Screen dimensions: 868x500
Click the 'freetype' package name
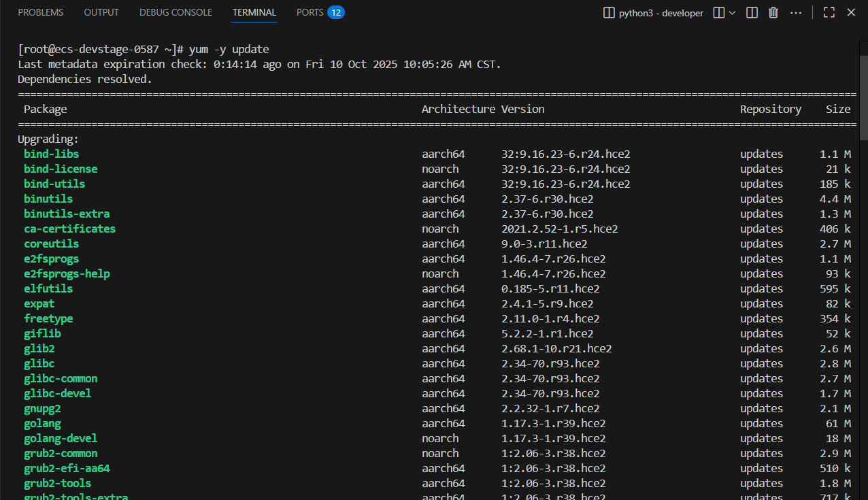pos(48,318)
